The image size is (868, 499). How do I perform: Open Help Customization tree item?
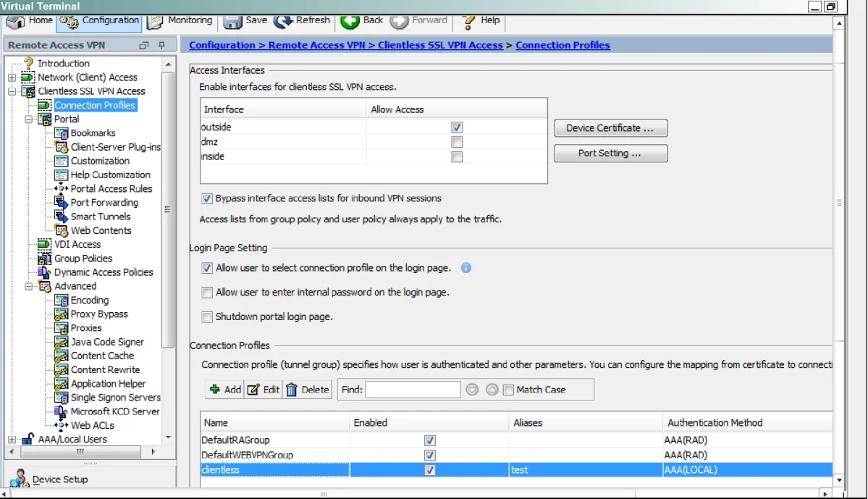click(110, 175)
